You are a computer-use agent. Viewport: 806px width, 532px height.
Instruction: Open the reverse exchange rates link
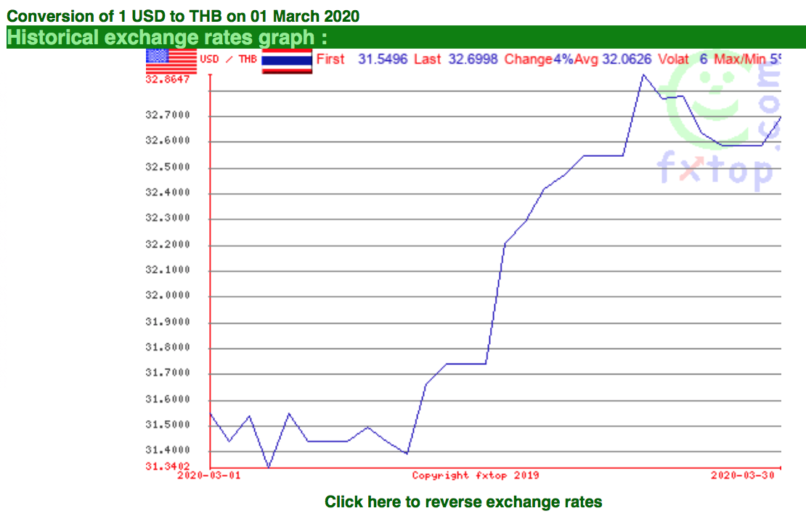click(463, 502)
